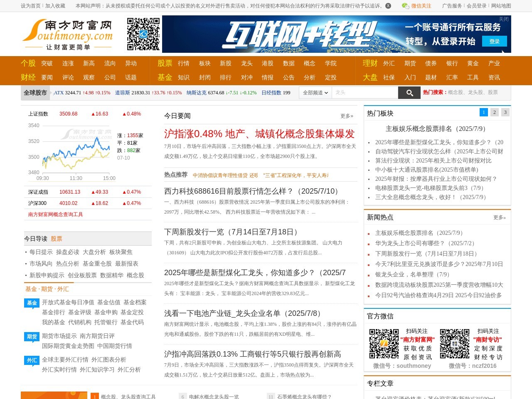Click the Southmoney.com site logo
Screen dimensions: 532x399
coord(68,35)
